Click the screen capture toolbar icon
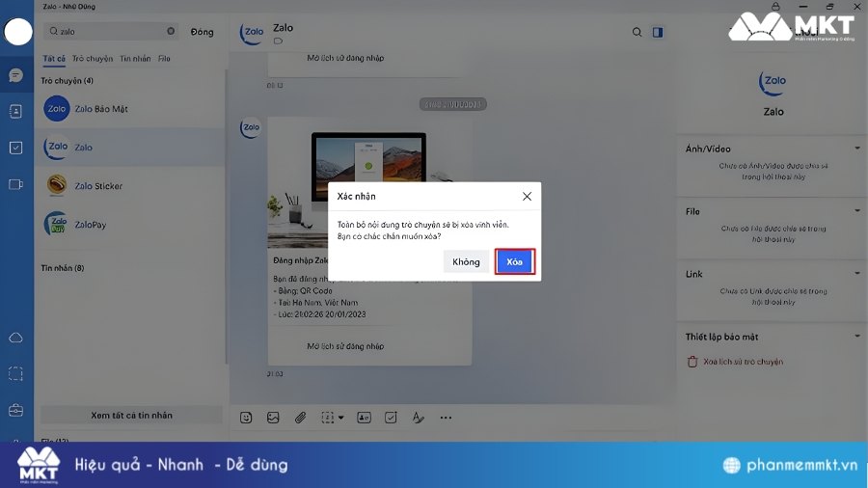 [328, 418]
